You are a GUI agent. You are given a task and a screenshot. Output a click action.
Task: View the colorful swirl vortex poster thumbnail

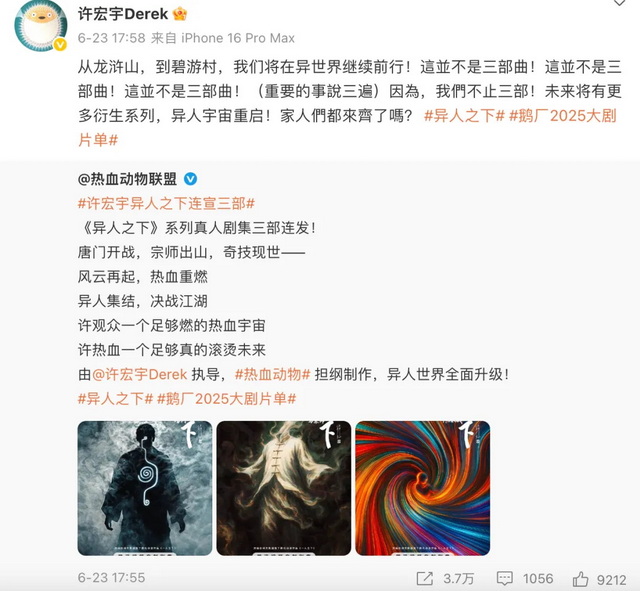[422, 488]
